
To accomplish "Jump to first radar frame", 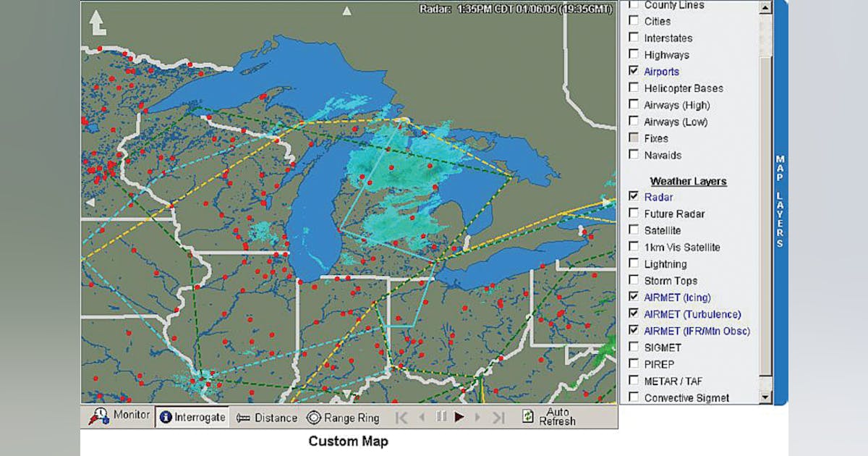I will 402,417.
